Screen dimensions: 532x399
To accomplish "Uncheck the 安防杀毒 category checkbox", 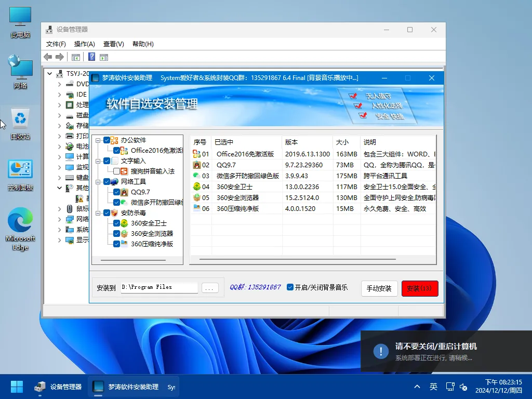I will point(107,212).
